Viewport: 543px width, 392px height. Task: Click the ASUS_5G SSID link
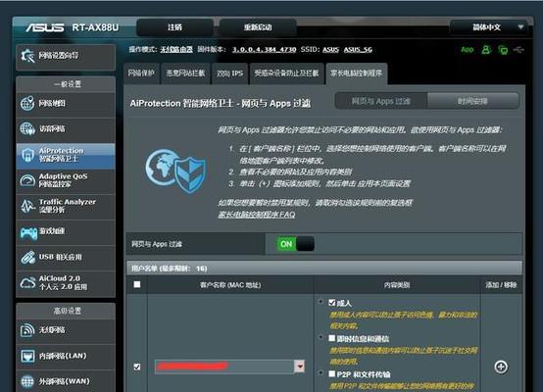tap(358, 50)
